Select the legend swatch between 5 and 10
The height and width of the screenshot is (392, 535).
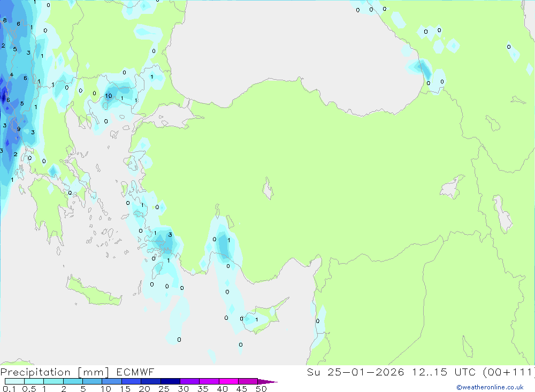point(92,381)
